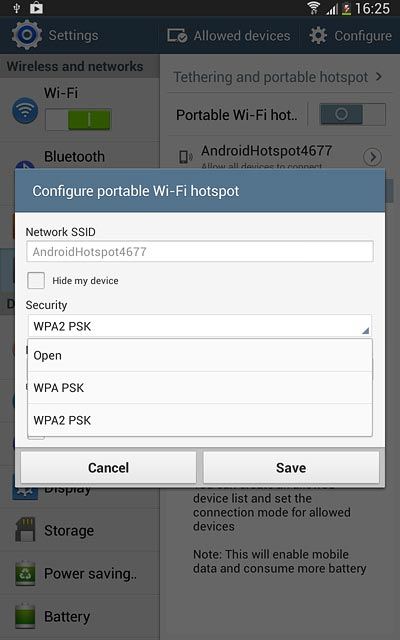Tap the Play Store notification icon
Screen dimensions: 400x640
[36, 8]
